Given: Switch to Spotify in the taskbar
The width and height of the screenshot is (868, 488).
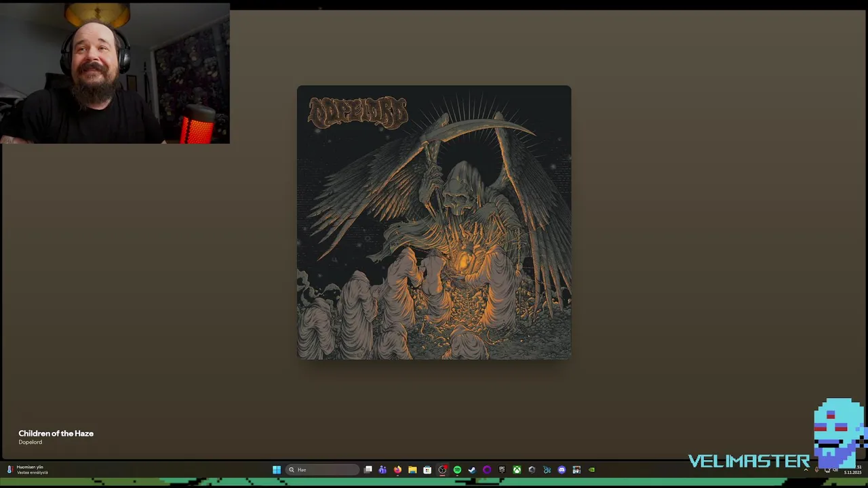Looking at the screenshot, I should (457, 470).
